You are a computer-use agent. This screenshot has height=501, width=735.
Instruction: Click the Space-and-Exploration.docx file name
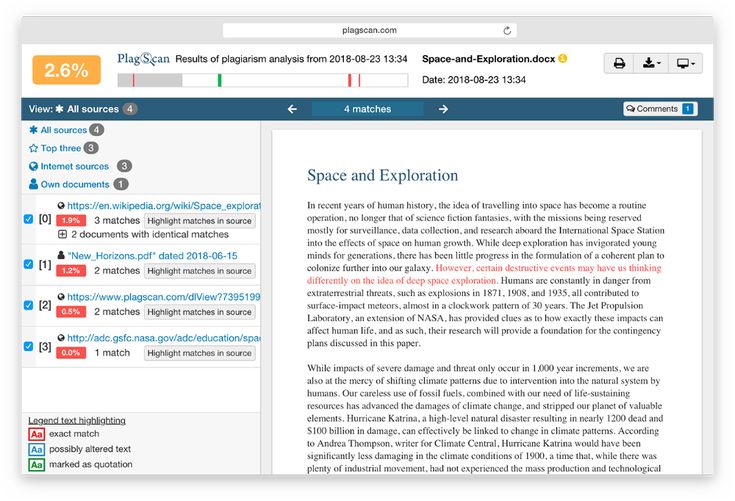(488, 59)
